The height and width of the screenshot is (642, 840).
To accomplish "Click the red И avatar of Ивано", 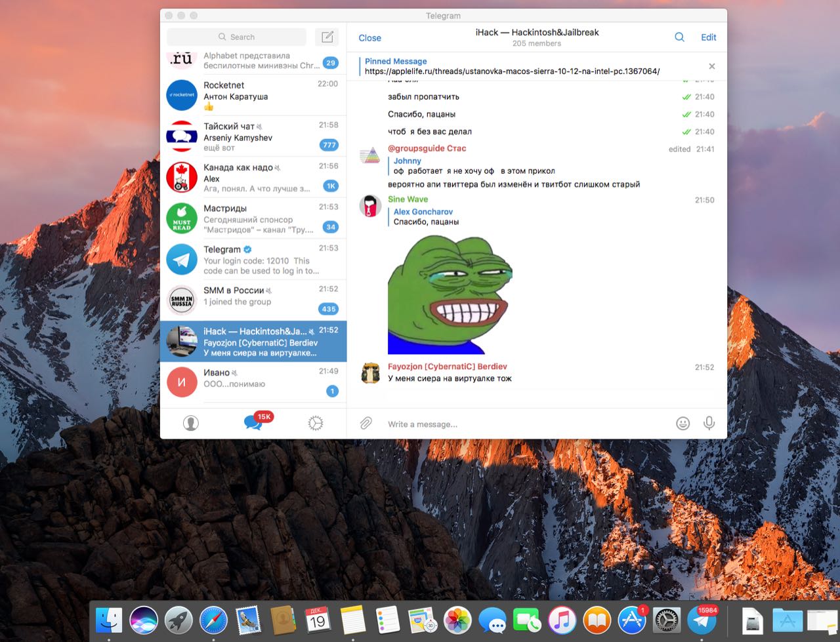I will click(x=182, y=382).
